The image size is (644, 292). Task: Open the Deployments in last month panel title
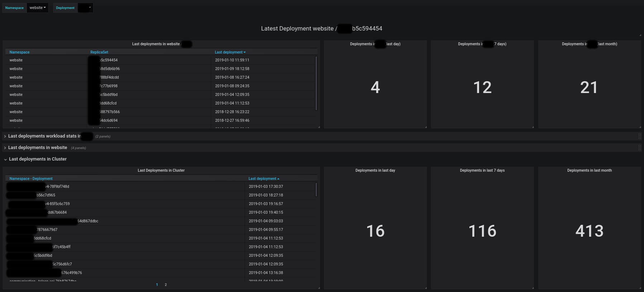coord(589,171)
